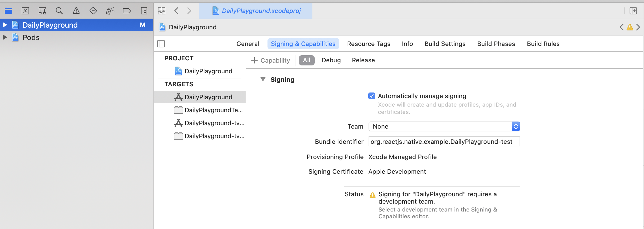Open the Find navigator magnifier

pos(59,11)
